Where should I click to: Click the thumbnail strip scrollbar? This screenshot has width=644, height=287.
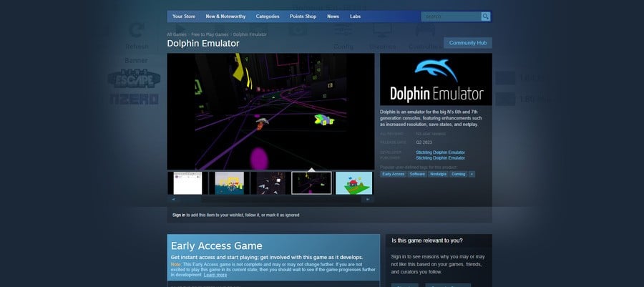(x=270, y=199)
